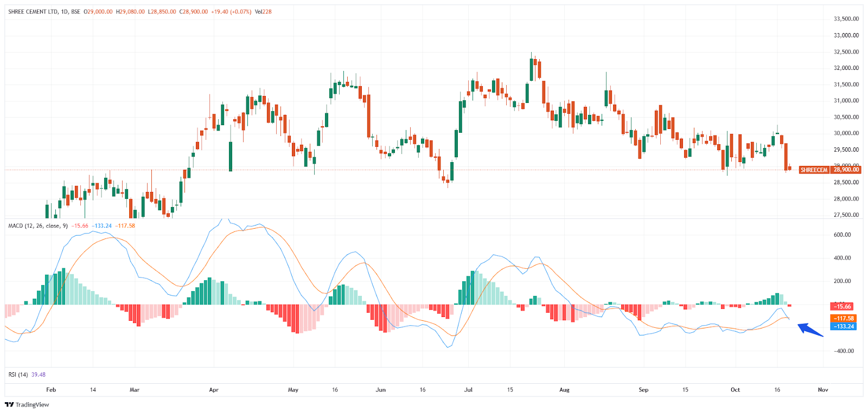Image resolution: width=868 pixels, height=413 pixels.
Task: Click the Jul label on the time axis
Action: tap(468, 390)
